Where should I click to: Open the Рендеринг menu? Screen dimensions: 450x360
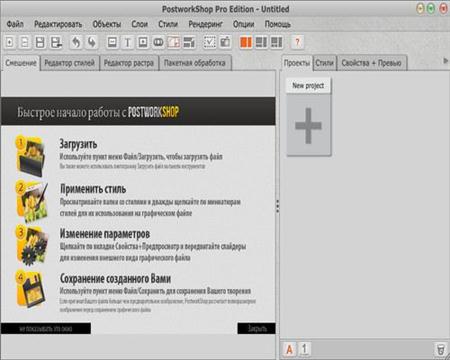click(x=205, y=24)
